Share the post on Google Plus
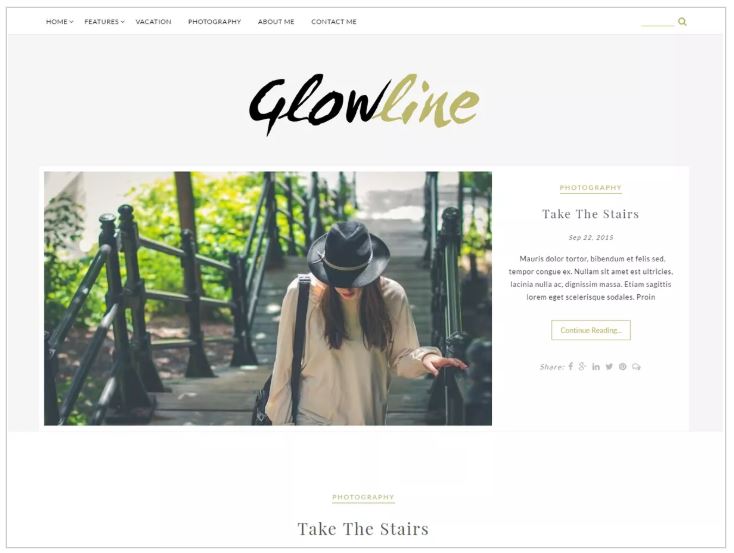This screenshot has width=734, height=553. pos(582,366)
